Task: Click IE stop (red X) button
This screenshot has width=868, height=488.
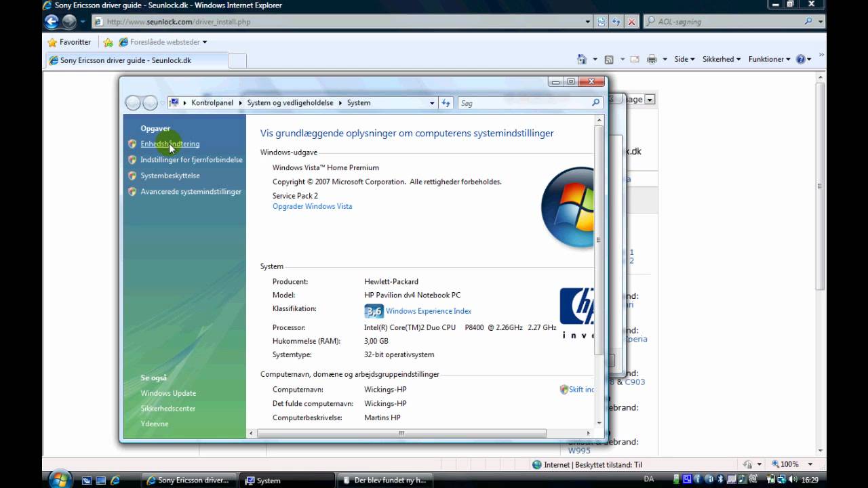Action: coord(631,22)
